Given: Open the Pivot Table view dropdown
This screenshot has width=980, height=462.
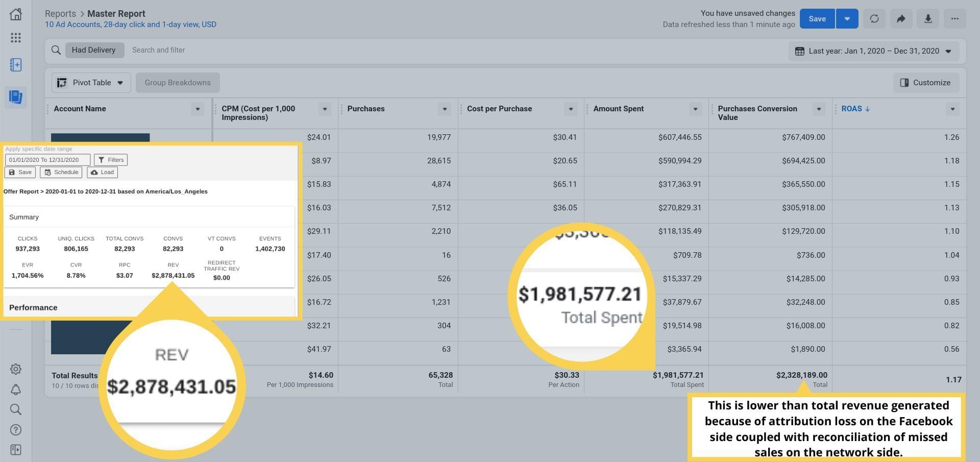Looking at the screenshot, I should coord(91,83).
